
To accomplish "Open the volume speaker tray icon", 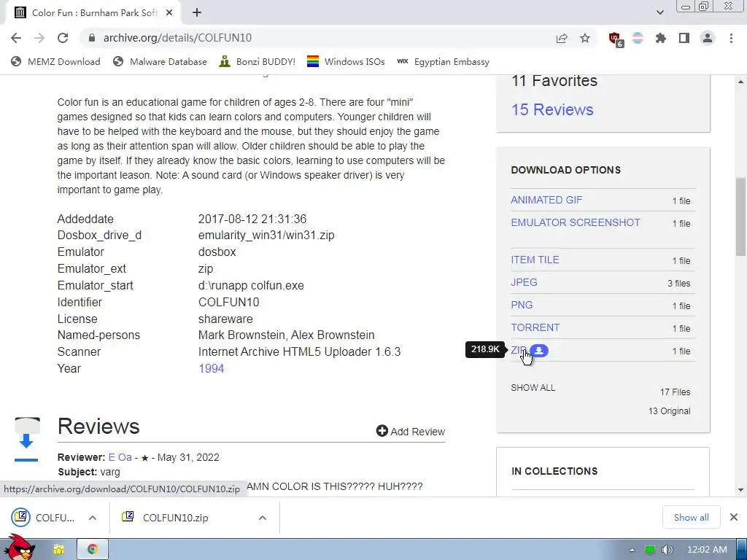I will point(667,550).
